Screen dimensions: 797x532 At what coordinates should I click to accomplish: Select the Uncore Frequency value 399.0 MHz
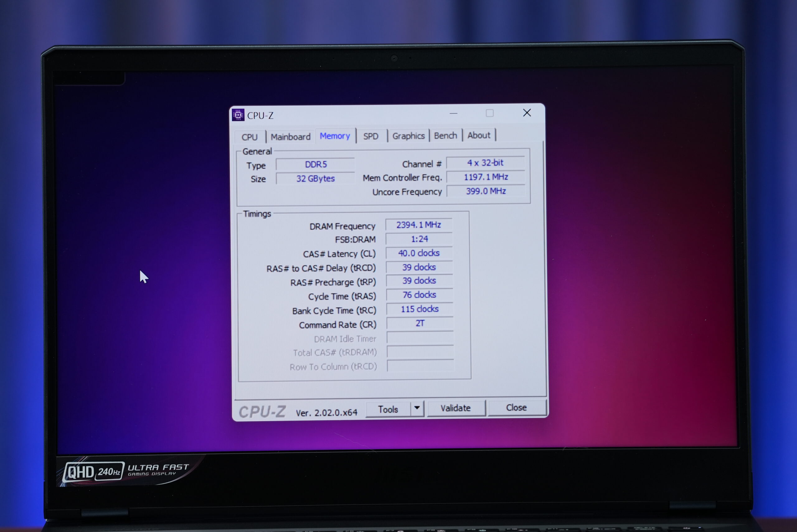(x=486, y=191)
